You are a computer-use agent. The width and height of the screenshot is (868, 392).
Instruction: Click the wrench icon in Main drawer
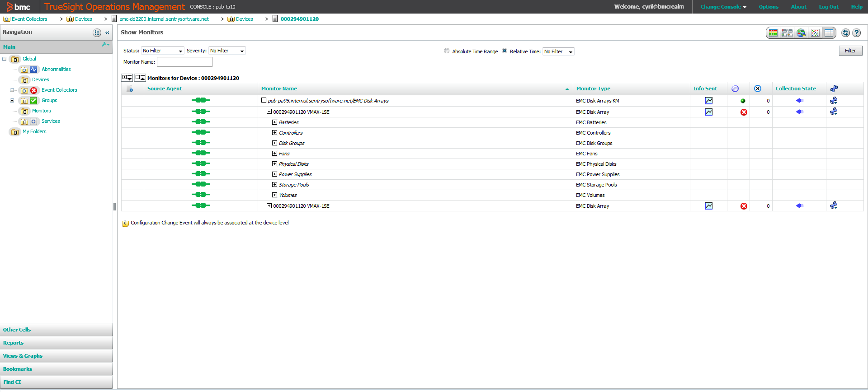(105, 44)
